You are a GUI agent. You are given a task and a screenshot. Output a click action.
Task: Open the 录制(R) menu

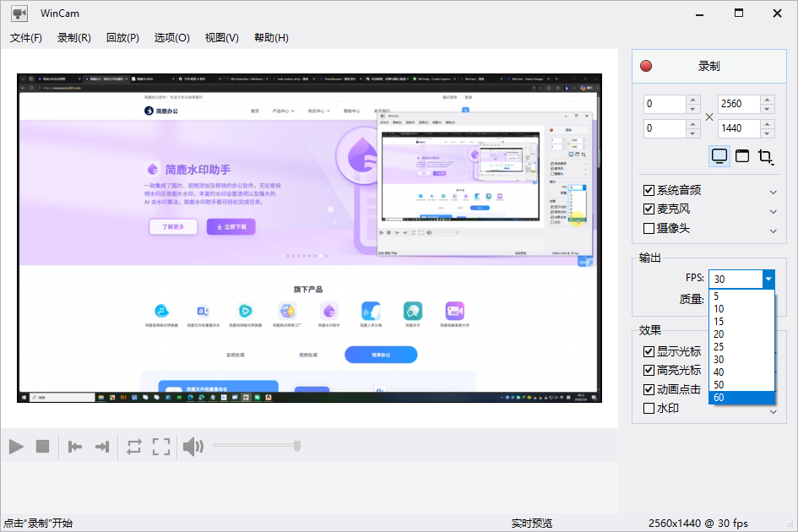[x=73, y=38]
